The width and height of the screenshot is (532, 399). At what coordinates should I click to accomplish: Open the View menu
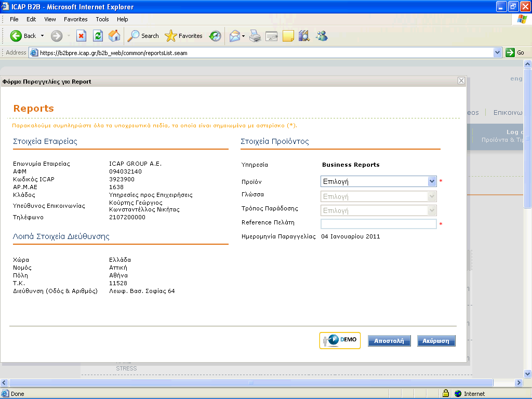[50, 19]
